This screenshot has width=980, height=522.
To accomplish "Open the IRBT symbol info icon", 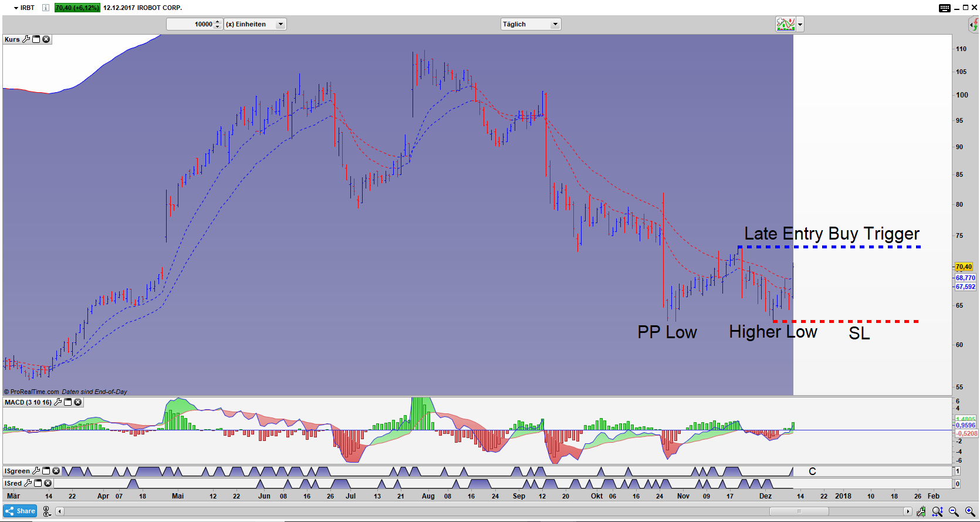I will (46, 8).
